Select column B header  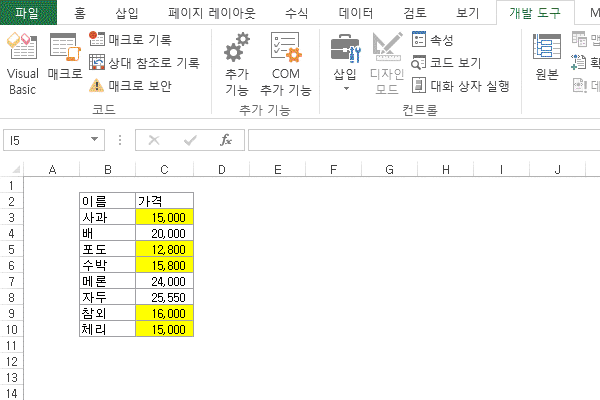pyautogui.click(x=108, y=170)
